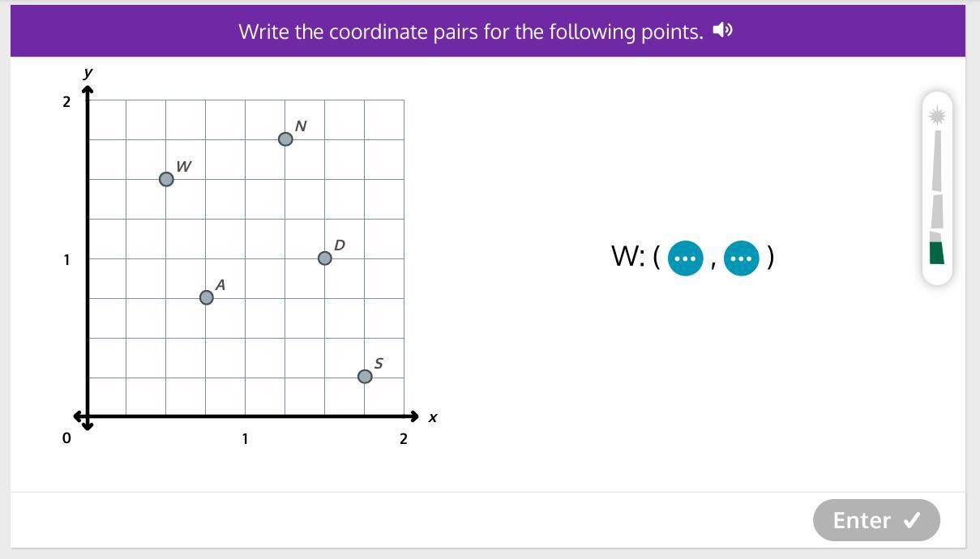This screenshot has height=559, width=980.
Task: Click the origin label 0
Action: (66, 438)
